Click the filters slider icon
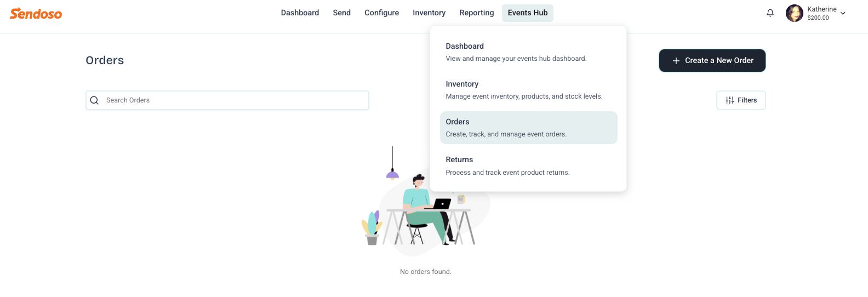The image size is (868, 297). (729, 100)
